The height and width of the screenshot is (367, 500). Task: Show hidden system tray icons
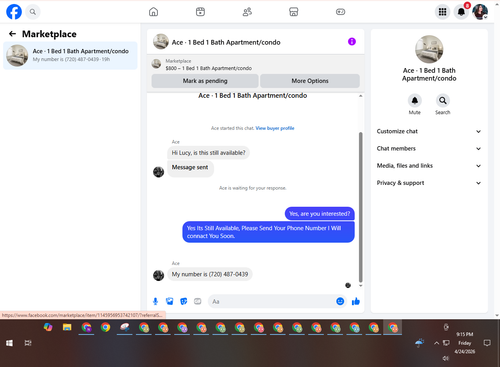[436, 343]
